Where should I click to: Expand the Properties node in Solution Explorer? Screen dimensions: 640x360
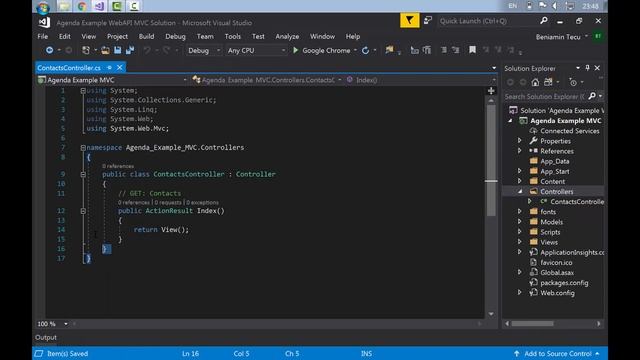520,140
